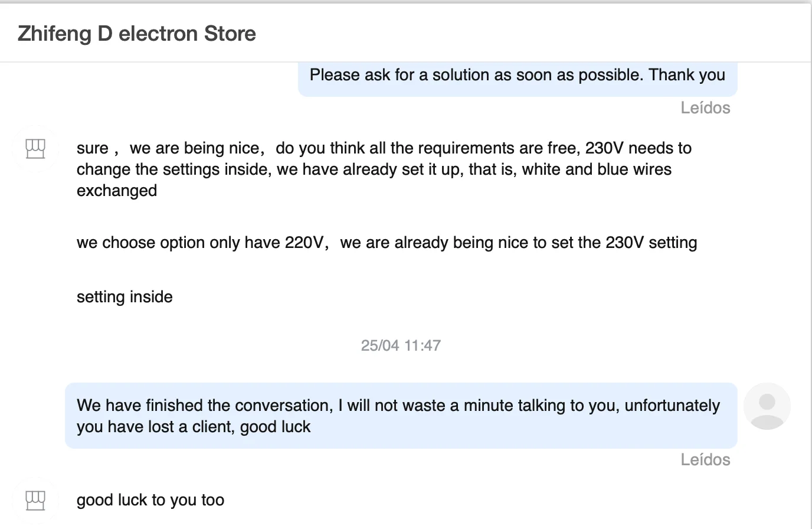Click the word "exchanged" in the seller message
The height and width of the screenshot is (529, 812).
[x=117, y=191]
